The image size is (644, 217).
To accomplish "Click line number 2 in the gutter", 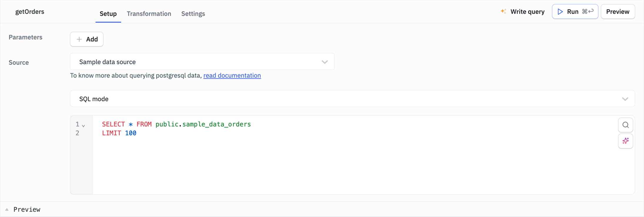I will (77, 133).
